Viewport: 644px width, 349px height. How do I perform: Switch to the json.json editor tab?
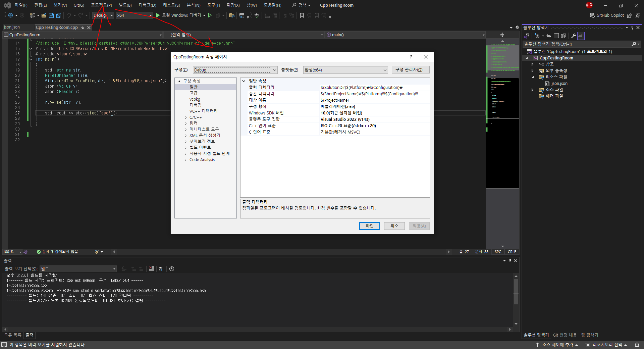12,28
